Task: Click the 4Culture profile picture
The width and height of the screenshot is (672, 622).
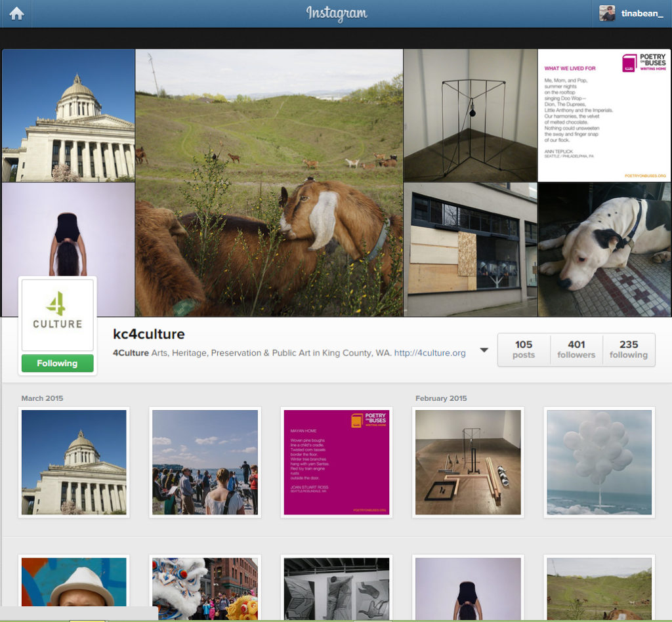Action: (58, 315)
